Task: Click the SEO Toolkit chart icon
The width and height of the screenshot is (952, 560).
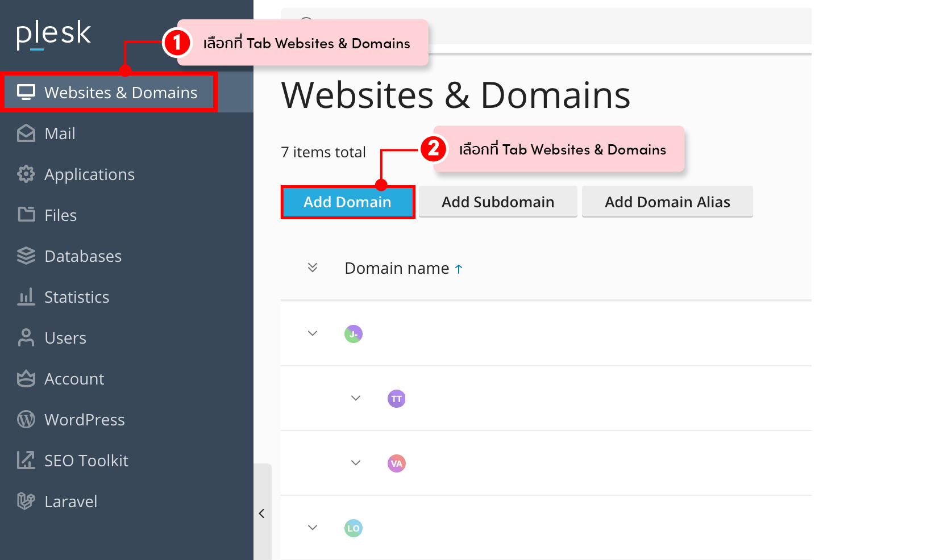Action: coord(26,460)
